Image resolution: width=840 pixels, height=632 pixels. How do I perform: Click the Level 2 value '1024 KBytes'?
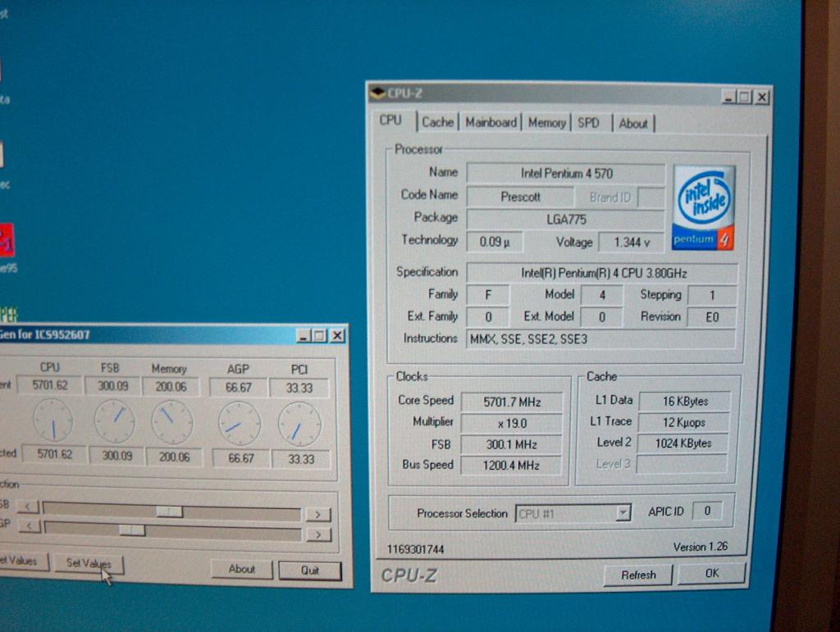click(683, 443)
